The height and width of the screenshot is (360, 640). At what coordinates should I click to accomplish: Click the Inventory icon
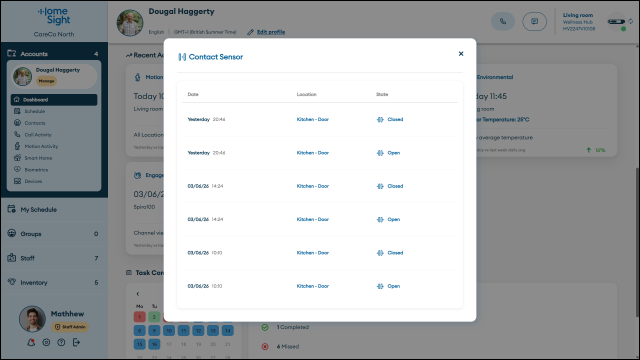(x=11, y=282)
